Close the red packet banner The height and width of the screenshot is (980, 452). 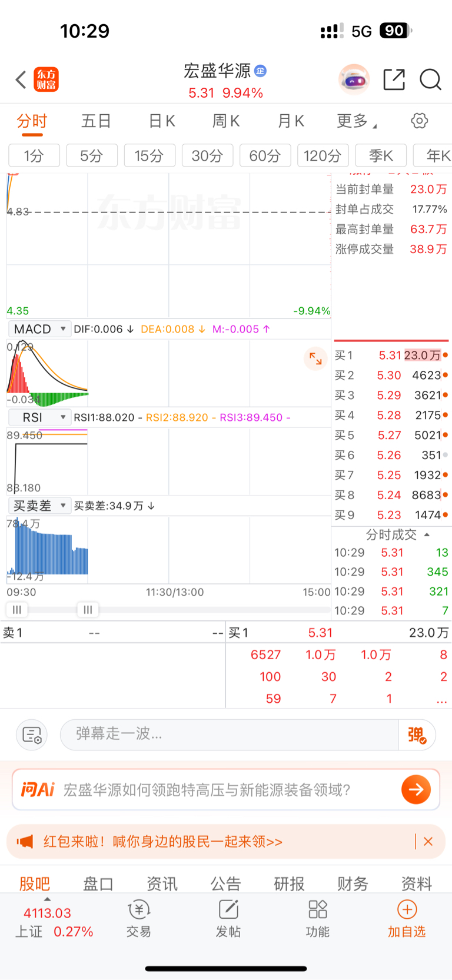[428, 842]
